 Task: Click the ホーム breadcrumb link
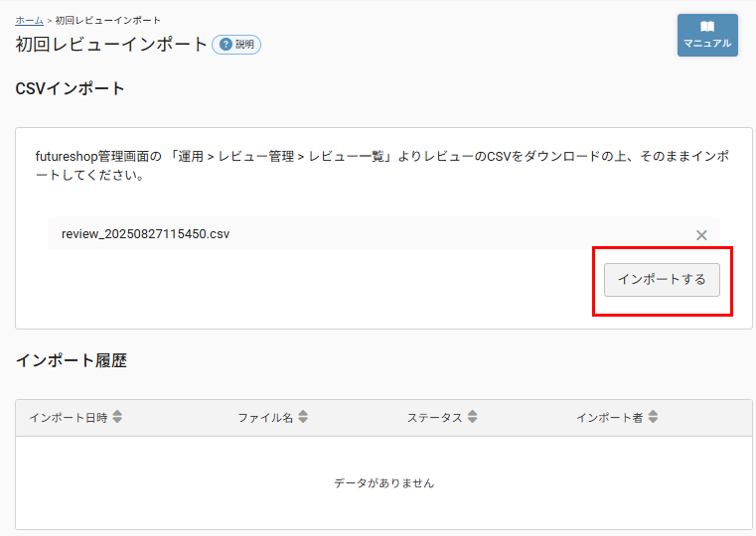coord(29,20)
